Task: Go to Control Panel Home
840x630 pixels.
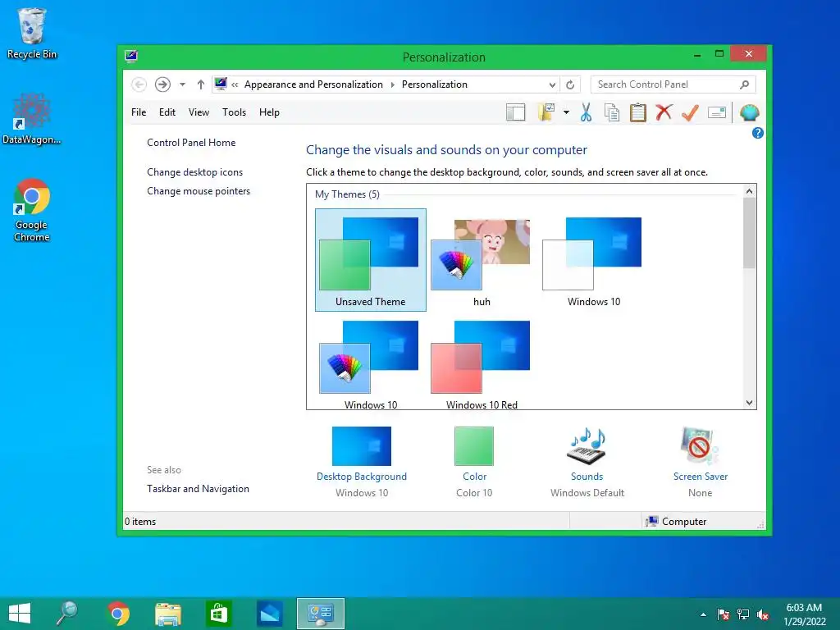Action: 191,143
